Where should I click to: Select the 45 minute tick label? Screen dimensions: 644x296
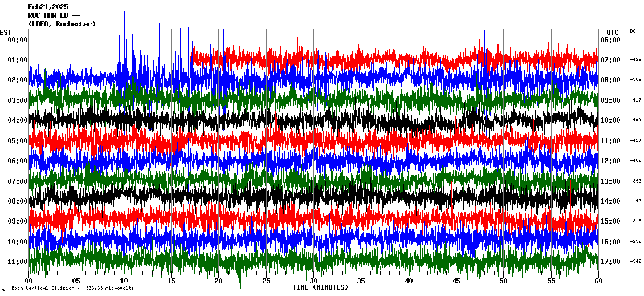pos(456,281)
